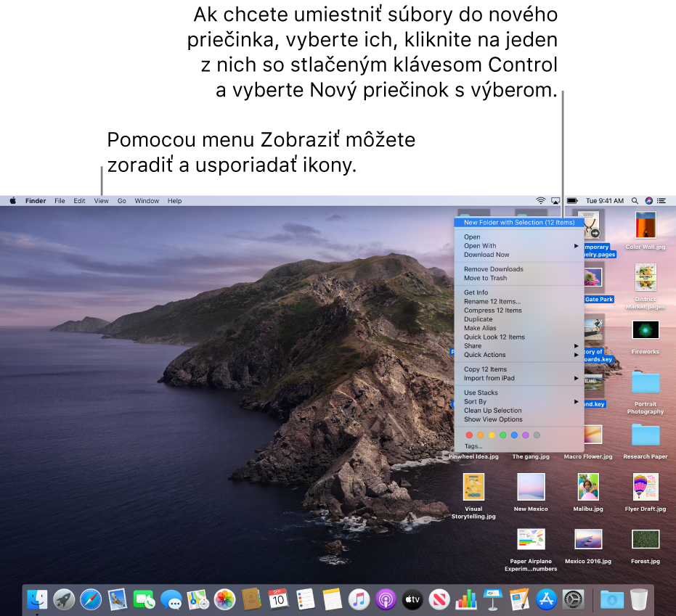
Task: Open Spotlight search in the menu bar
Action: (x=635, y=201)
